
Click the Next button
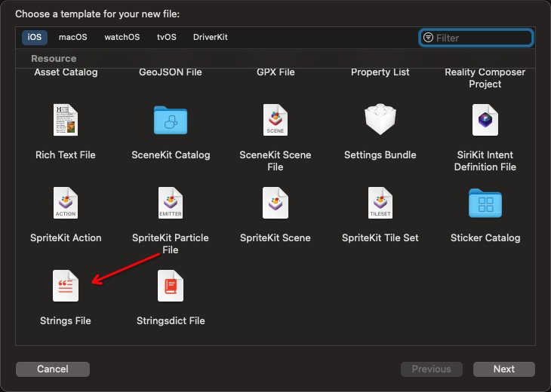(504, 369)
